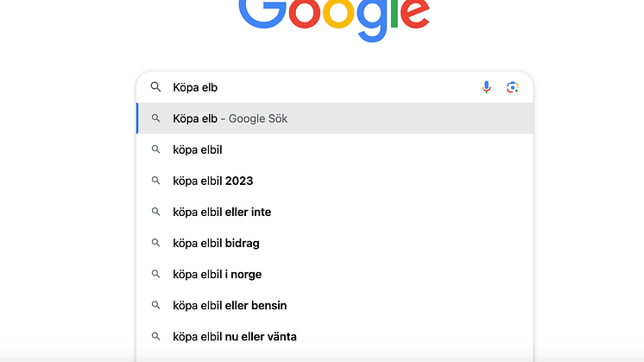Choose the 'köpa elbil' suggestion
644x362 pixels.
pos(335,149)
